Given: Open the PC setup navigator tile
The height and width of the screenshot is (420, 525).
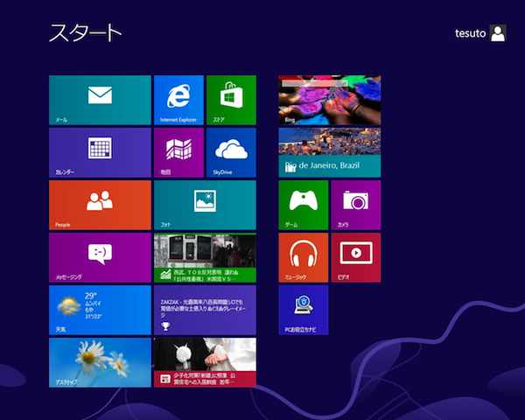Looking at the screenshot, I should pyautogui.click(x=303, y=310).
